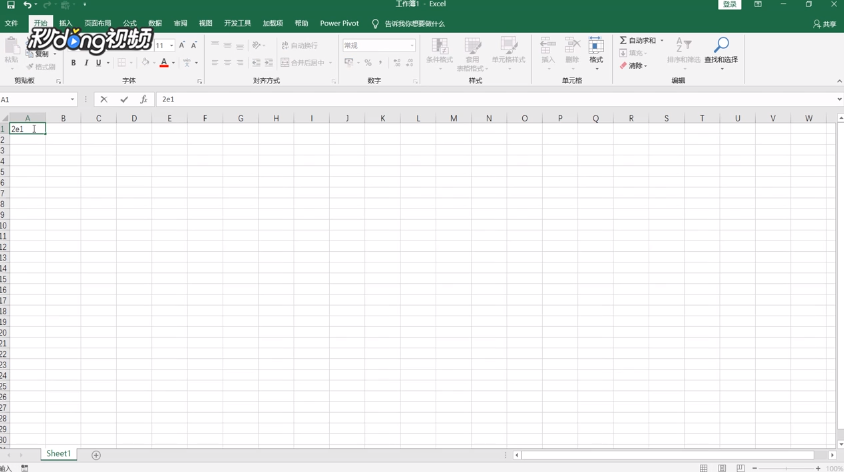Open Conditional Formatting 条件格式
This screenshot has height=472, width=844.
click(x=440, y=53)
